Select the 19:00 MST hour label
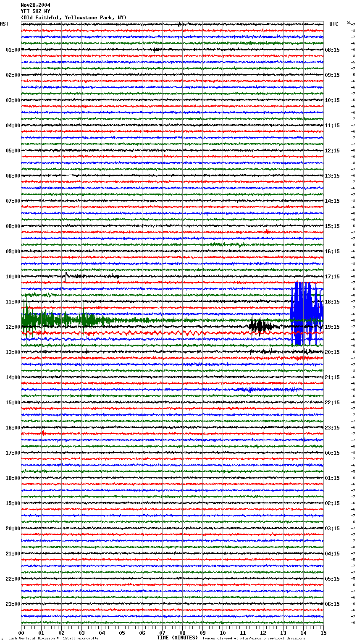The image size is (357, 644). point(13,503)
